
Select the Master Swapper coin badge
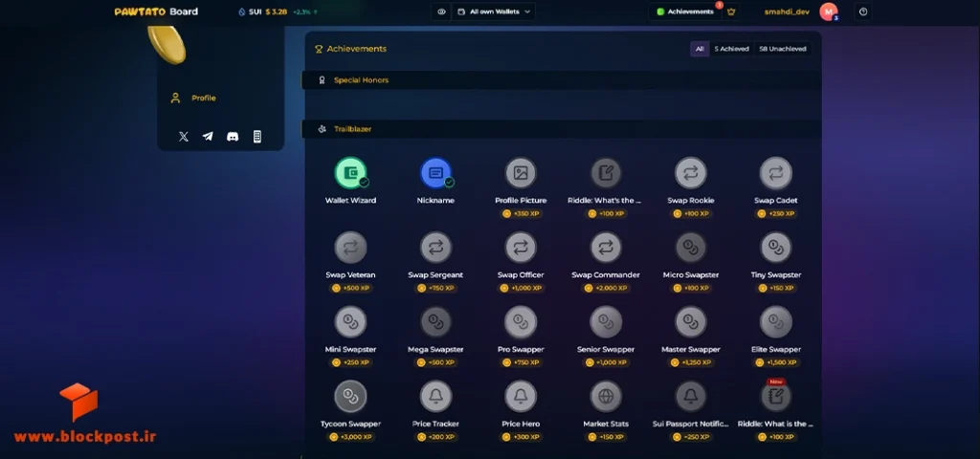tap(691, 322)
